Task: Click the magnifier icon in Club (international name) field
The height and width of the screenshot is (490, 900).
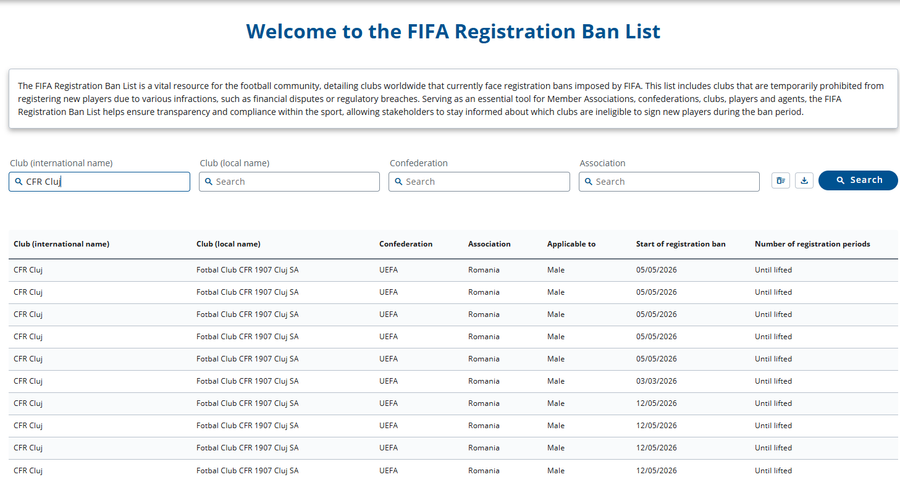Action: 18,182
